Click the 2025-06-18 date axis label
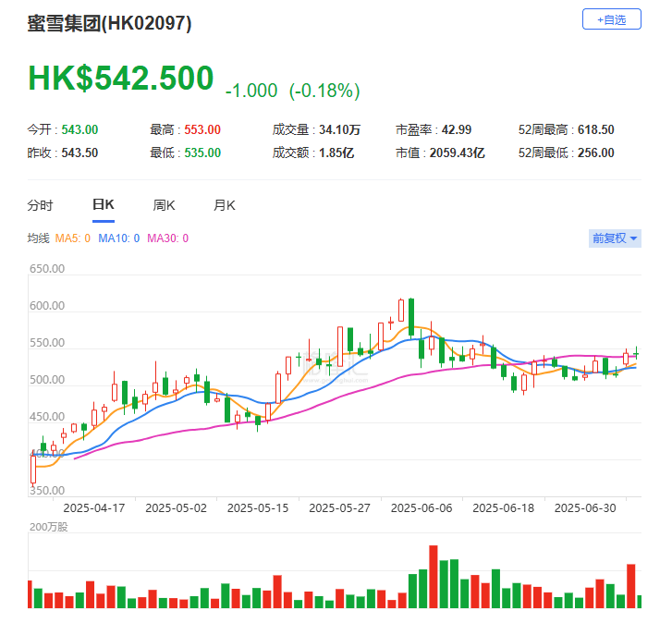672x635 pixels. point(503,507)
